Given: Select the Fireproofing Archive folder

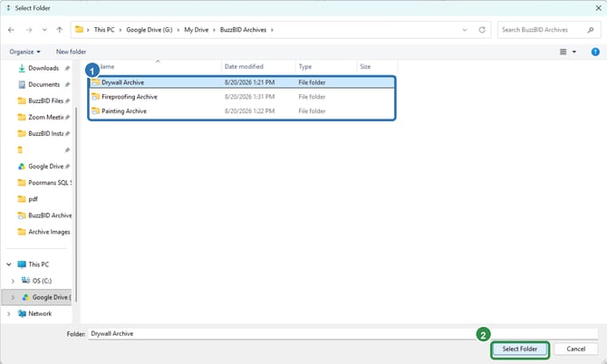Looking at the screenshot, I should (x=242, y=97).
